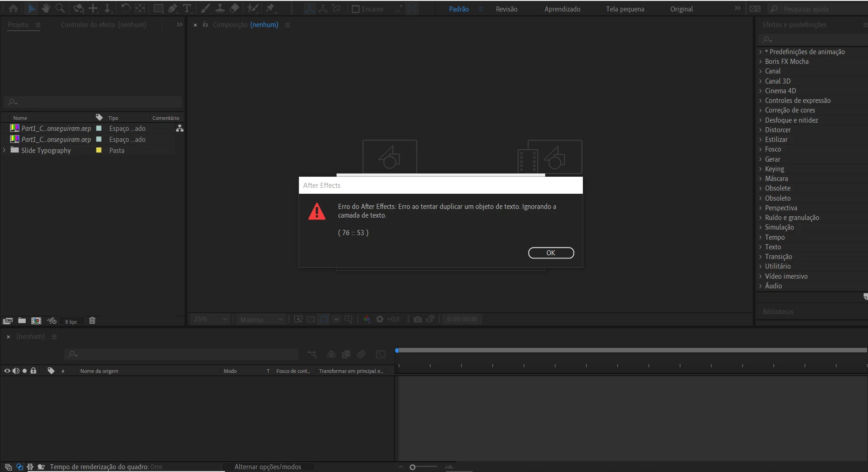Select the Pen tool
868x472 pixels.
pos(173,8)
